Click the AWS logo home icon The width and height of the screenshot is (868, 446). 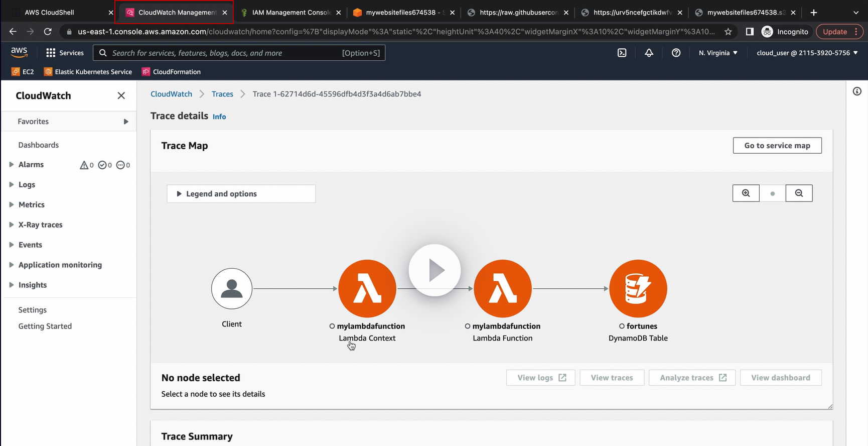tap(19, 52)
